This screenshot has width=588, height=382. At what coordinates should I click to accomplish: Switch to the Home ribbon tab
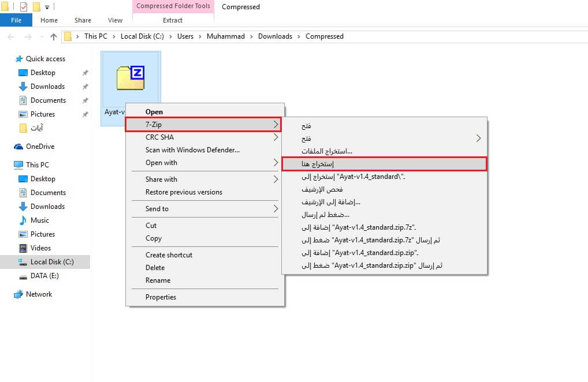(49, 20)
